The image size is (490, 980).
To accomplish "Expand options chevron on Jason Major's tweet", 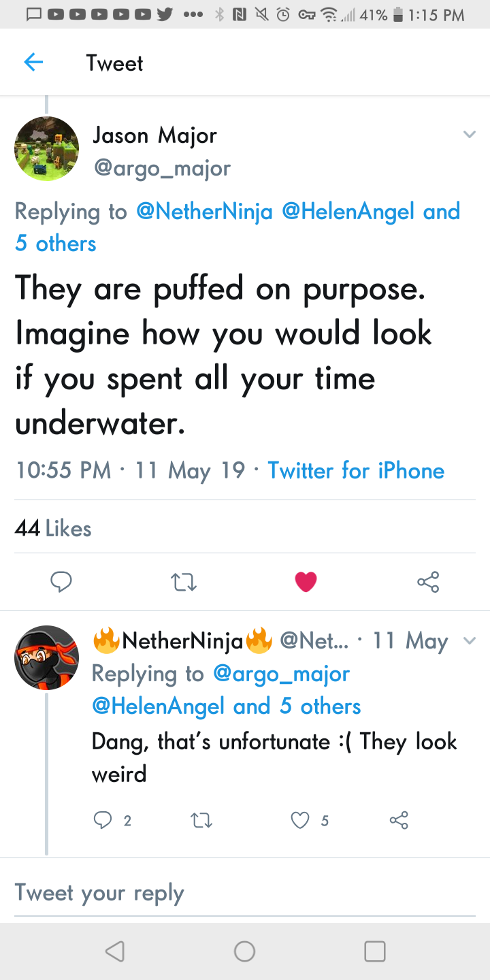I will coord(469,135).
